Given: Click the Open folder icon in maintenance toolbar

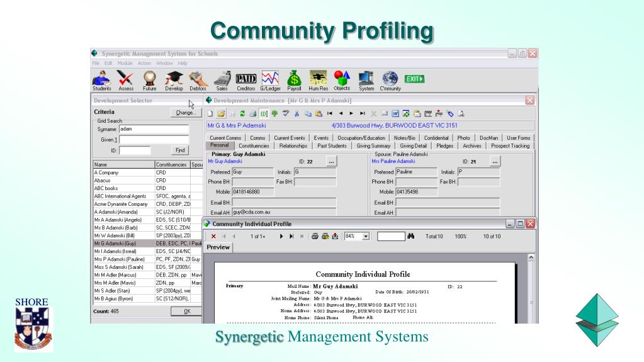Looking at the screenshot, I should click(x=221, y=114).
